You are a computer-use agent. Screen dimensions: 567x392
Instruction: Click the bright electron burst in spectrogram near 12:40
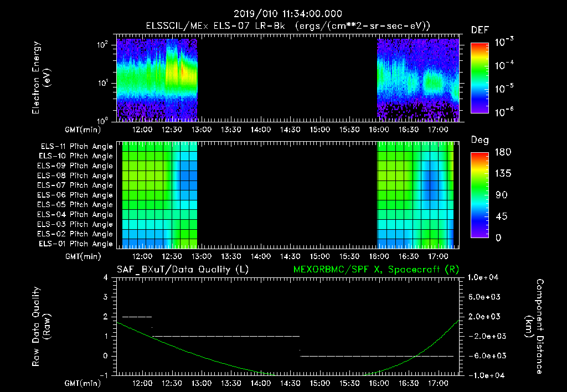(182, 70)
